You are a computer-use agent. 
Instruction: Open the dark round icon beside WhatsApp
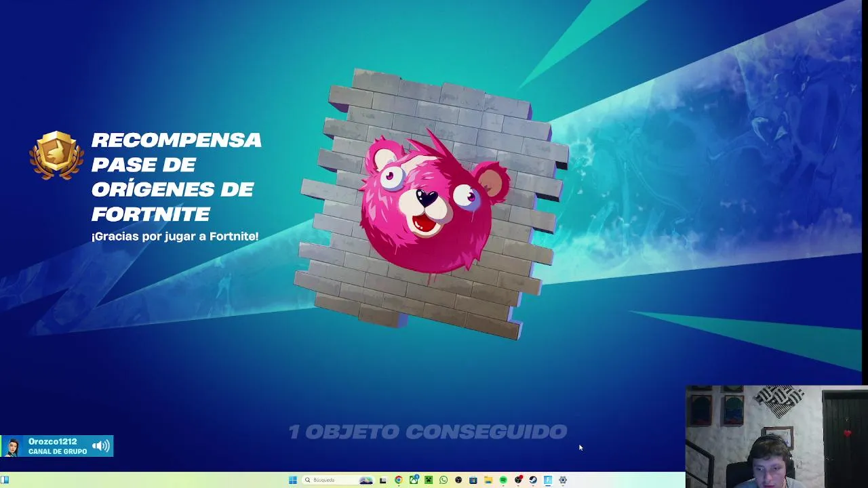coord(458,480)
